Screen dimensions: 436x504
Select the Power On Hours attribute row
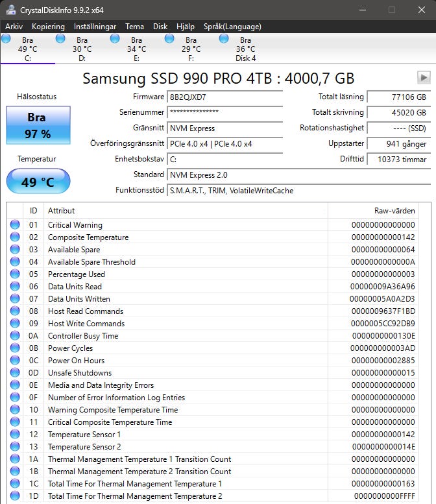coord(213,360)
